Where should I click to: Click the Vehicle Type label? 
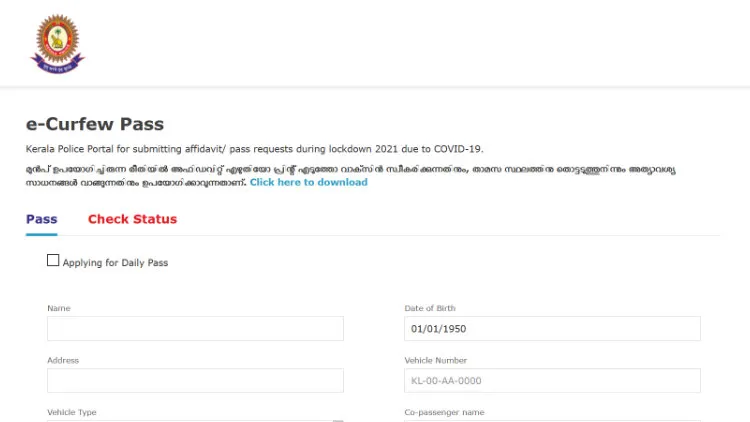tap(72, 412)
